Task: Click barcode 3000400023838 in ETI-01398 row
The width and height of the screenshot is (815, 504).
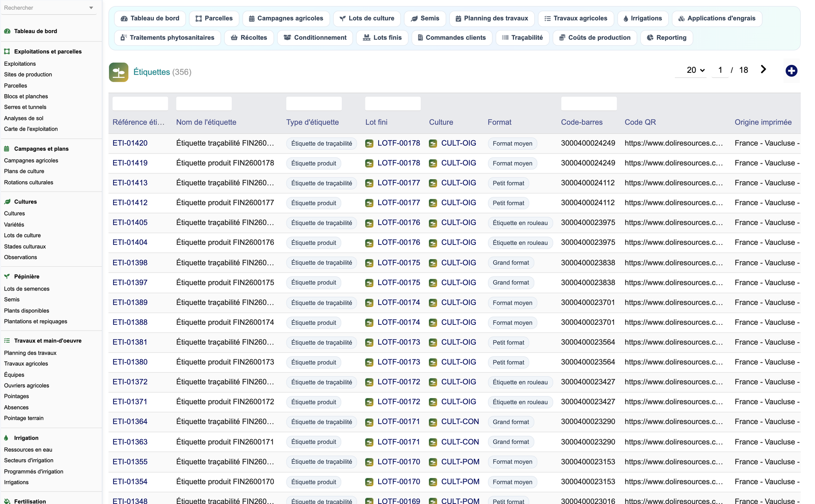Action: pos(588,263)
